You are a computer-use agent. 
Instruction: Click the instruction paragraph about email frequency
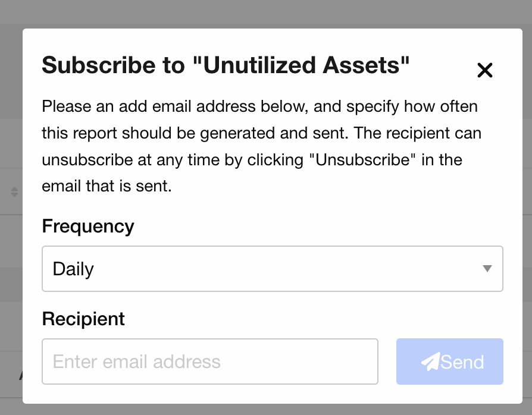click(261, 146)
